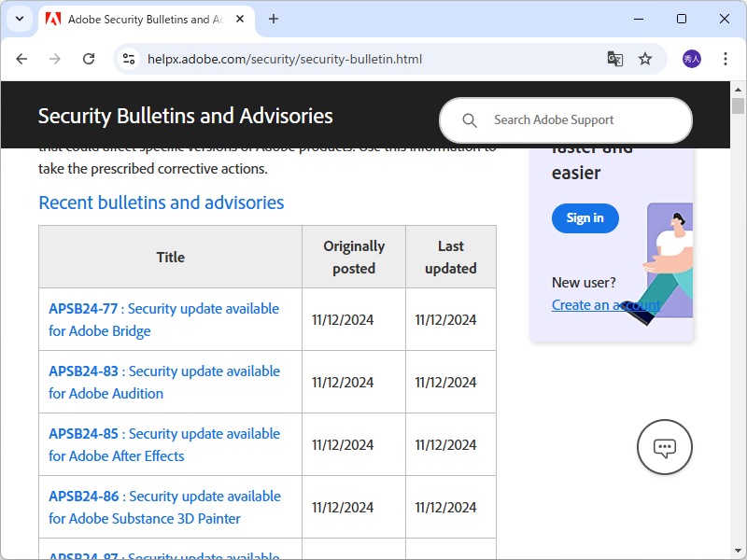Click the browser address bar URL
This screenshot has height=560, width=747.
[x=285, y=59]
